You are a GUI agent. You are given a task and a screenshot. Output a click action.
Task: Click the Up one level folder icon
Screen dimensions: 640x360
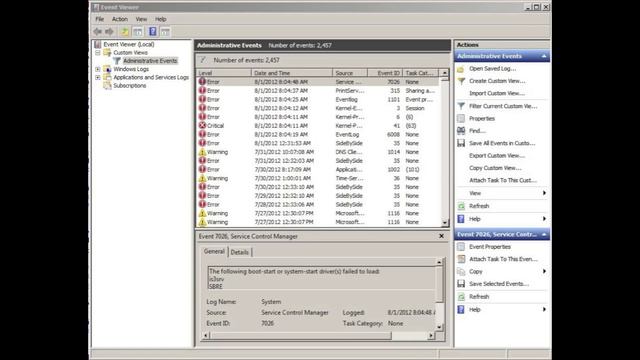click(x=125, y=31)
